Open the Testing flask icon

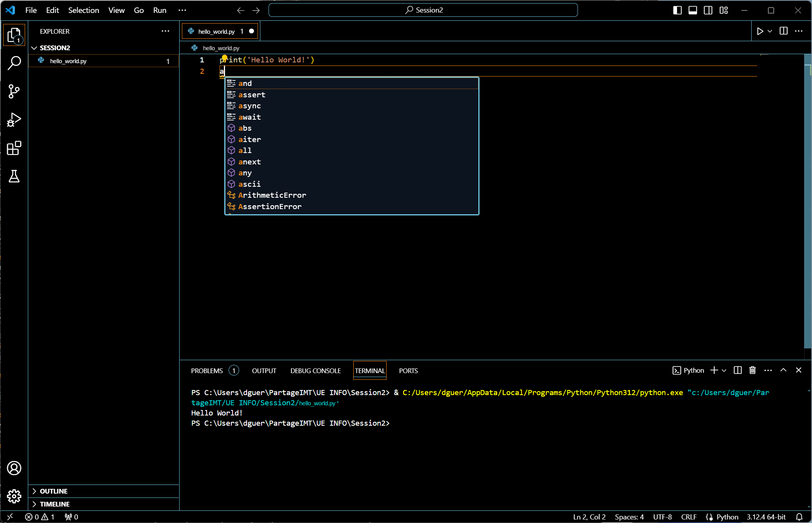(x=14, y=177)
